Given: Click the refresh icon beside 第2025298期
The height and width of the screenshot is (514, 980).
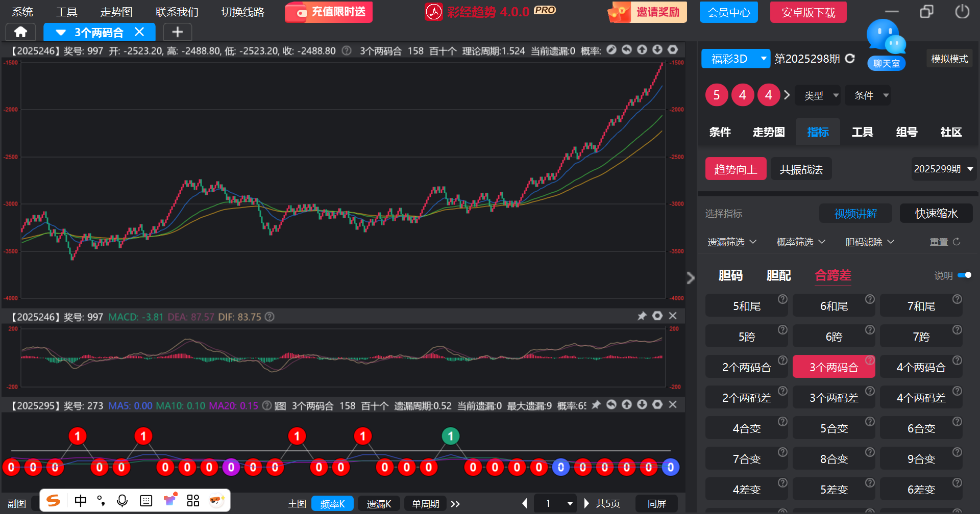Looking at the screenshot, I should [850, 59].
